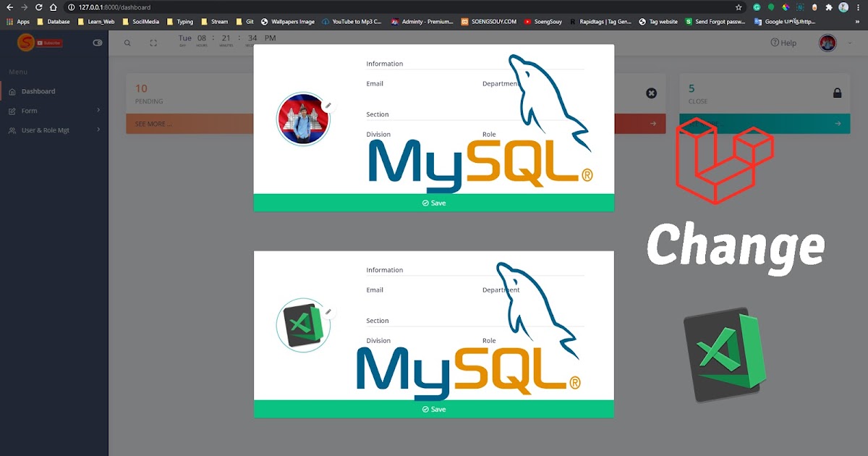Edit photo via pencil on green X avatar
Screen dimensions: 868x456
(328, 312)
